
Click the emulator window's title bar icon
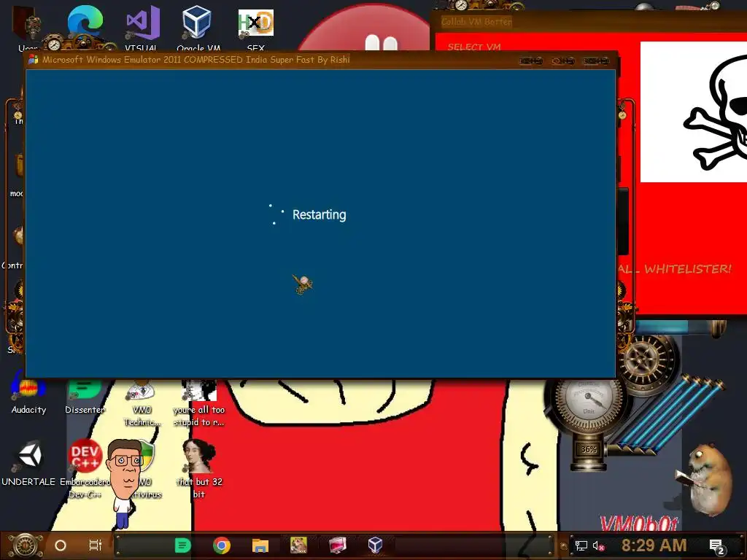[34, 60]
